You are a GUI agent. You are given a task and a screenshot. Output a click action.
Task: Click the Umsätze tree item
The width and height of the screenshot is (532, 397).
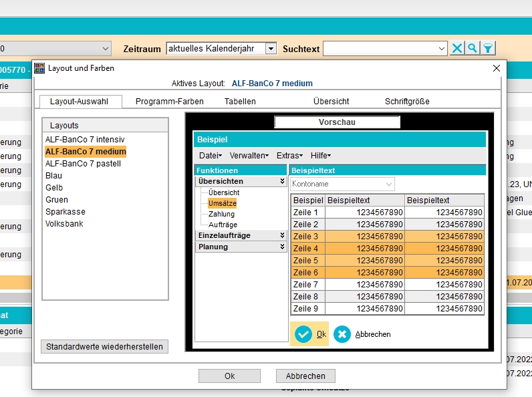[223, 203]
